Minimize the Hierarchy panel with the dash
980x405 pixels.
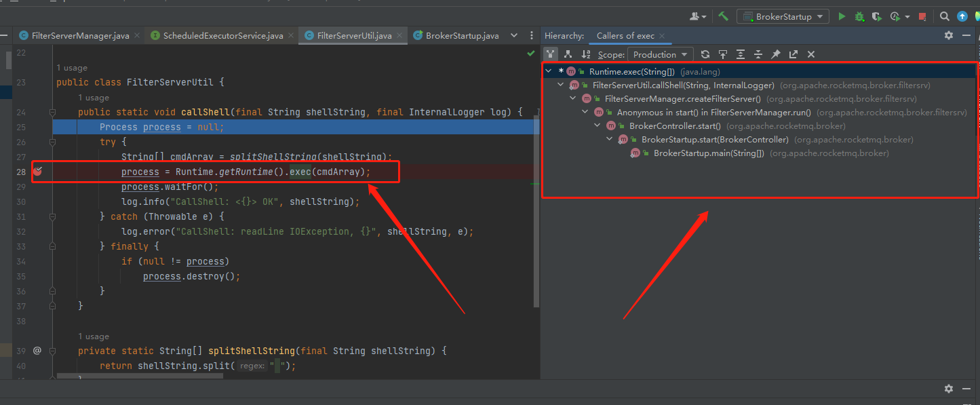[966, 35]
